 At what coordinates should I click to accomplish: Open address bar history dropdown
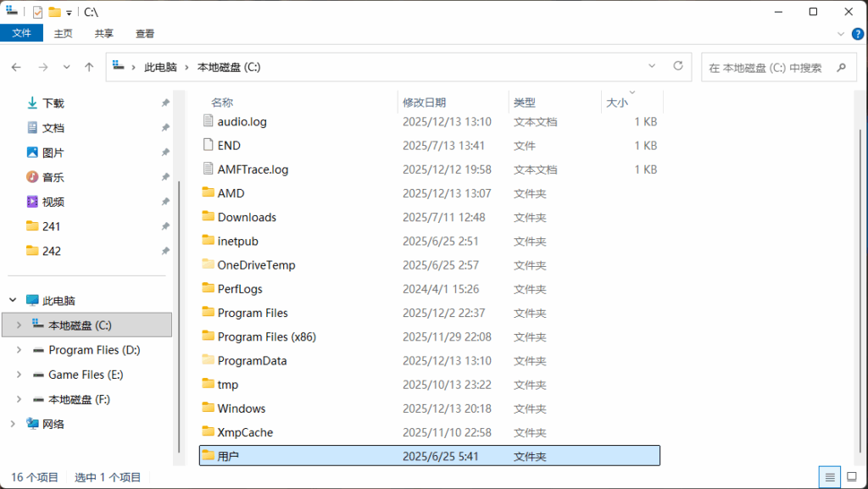652,66
